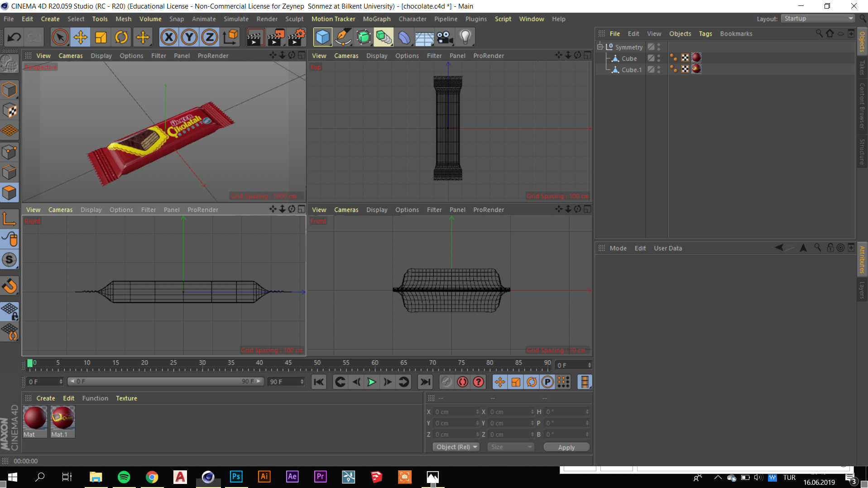The height and width of the screenshot is (488, 868).
Task: Click the magnet workplane icon
Action: (x=9, y=286)
